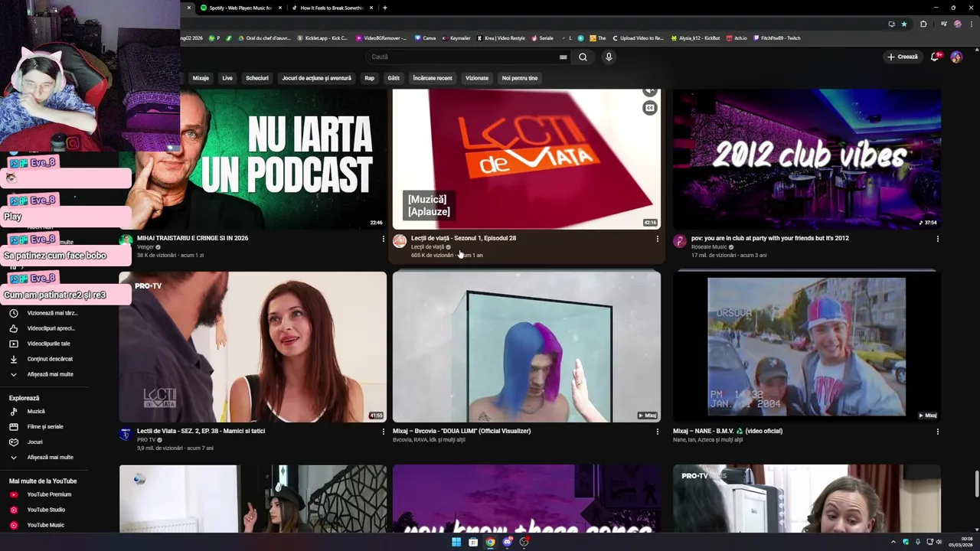Open Chrome profile avatar in toolbar

point(957,24)
